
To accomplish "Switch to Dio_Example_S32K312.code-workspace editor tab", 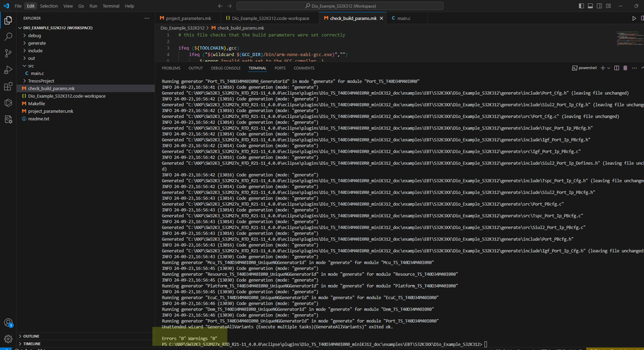I will (270, 18).
